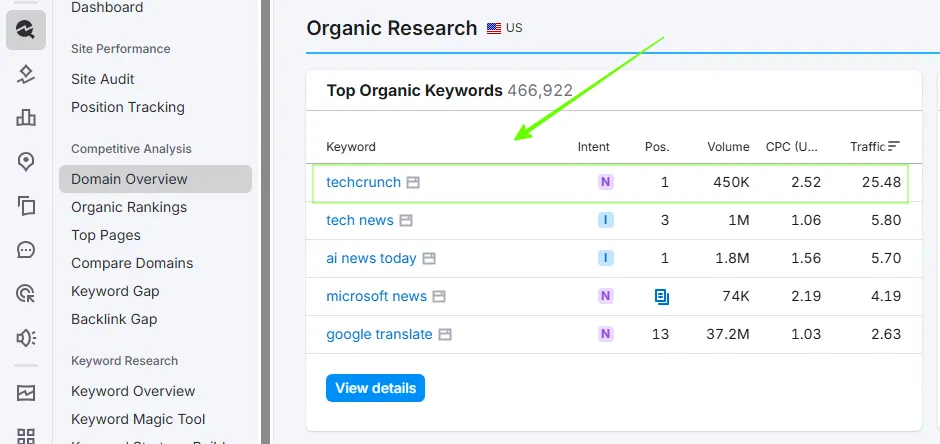Viewport: 940px width, 444px height.
Task: Select Domain Overview in the sidebar
Action: tap(155, 179)
